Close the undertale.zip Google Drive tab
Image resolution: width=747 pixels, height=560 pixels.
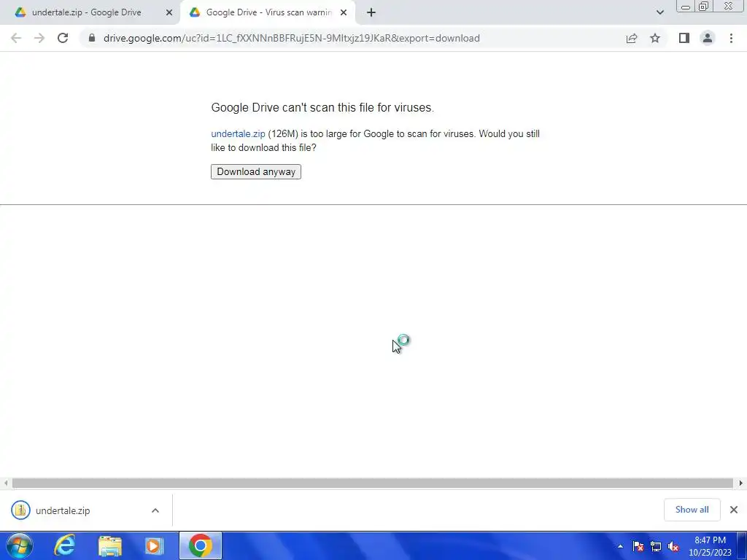169,12
